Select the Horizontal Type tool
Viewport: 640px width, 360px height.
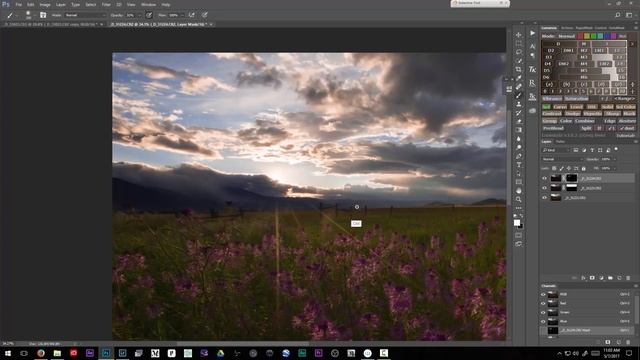pos(518,164)
